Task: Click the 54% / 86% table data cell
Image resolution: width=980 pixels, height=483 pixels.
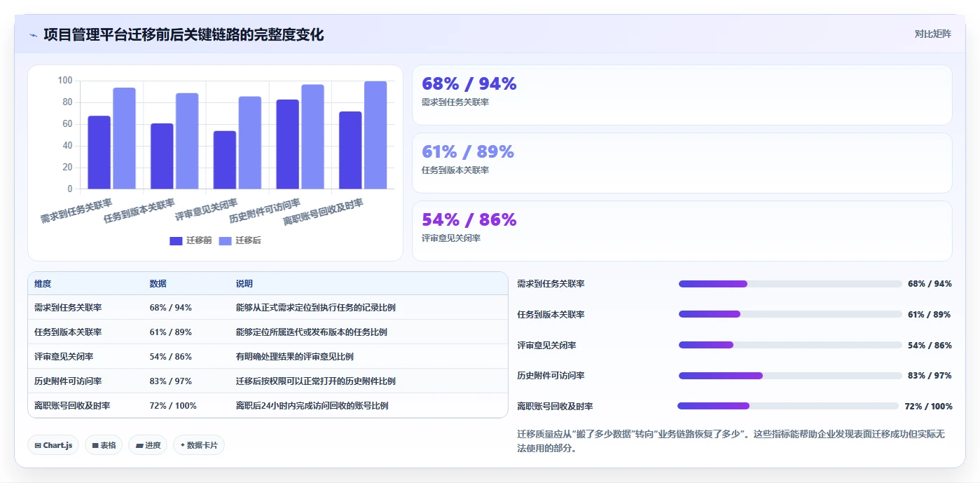Action: 170,357
